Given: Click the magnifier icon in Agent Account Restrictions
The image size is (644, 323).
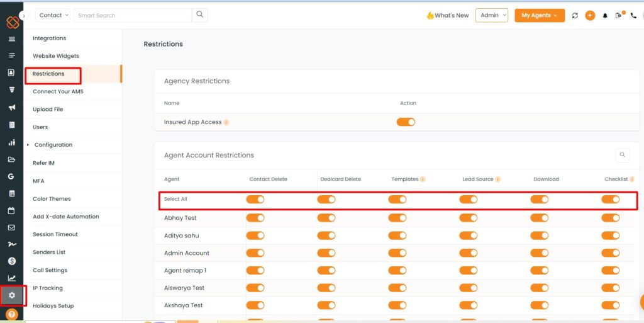Looking at the screenshot, I should [622, 155].
